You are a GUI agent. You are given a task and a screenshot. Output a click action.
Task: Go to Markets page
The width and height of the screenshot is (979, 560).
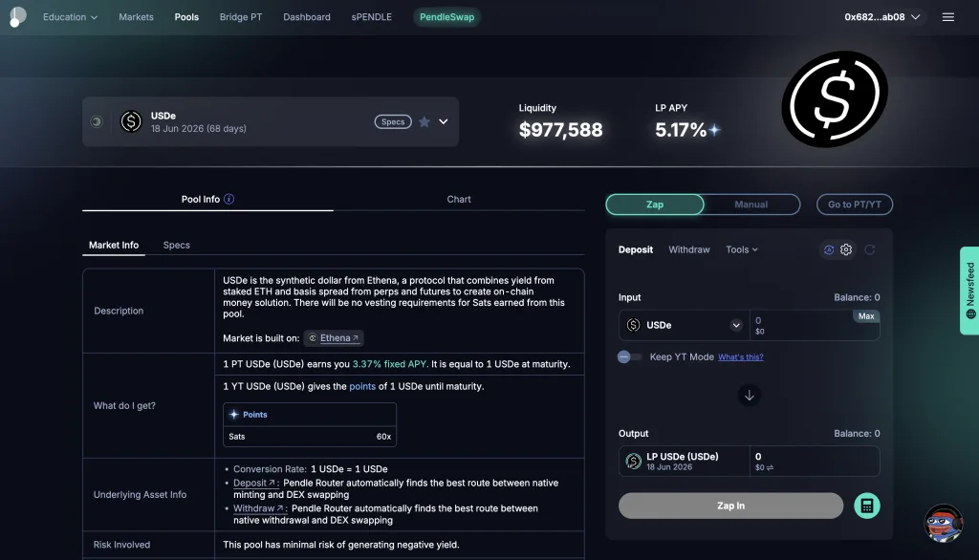(136, 17)
